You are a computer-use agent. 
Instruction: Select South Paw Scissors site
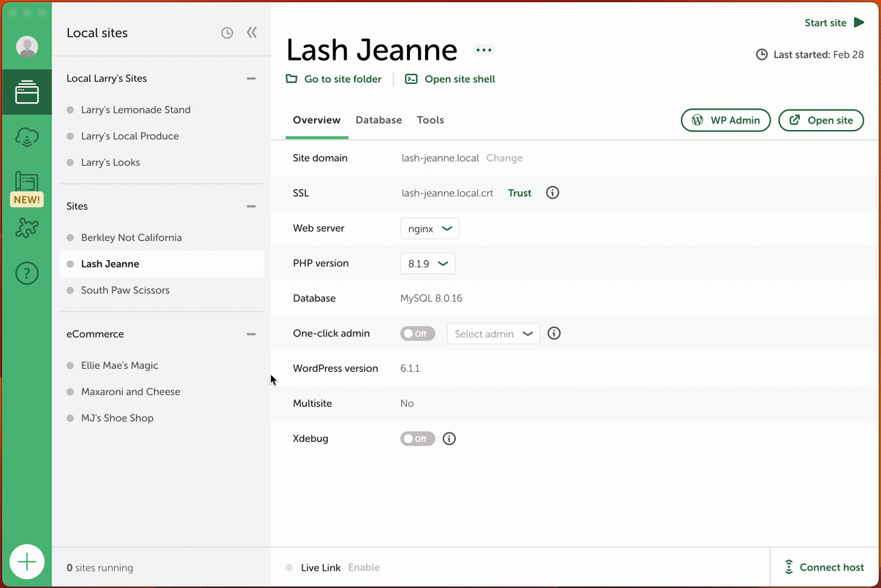click(x=161, y=290)
